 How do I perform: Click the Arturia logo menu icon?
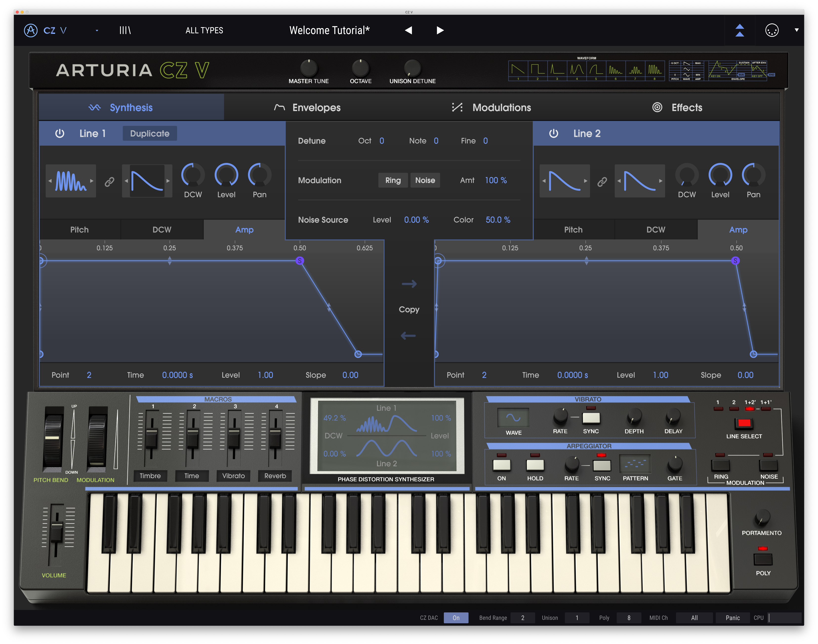tap(31, 30)
